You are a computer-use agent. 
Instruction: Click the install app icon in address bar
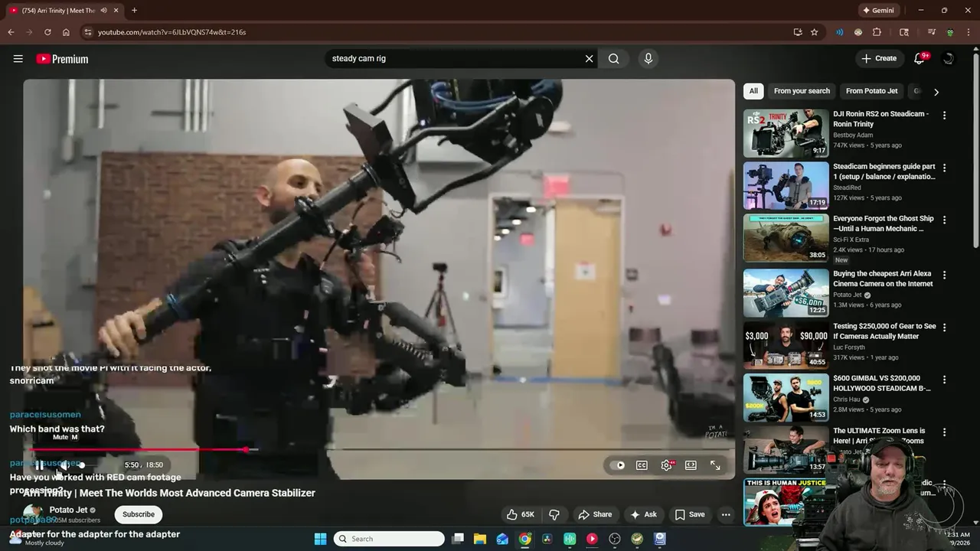[798, 32]
